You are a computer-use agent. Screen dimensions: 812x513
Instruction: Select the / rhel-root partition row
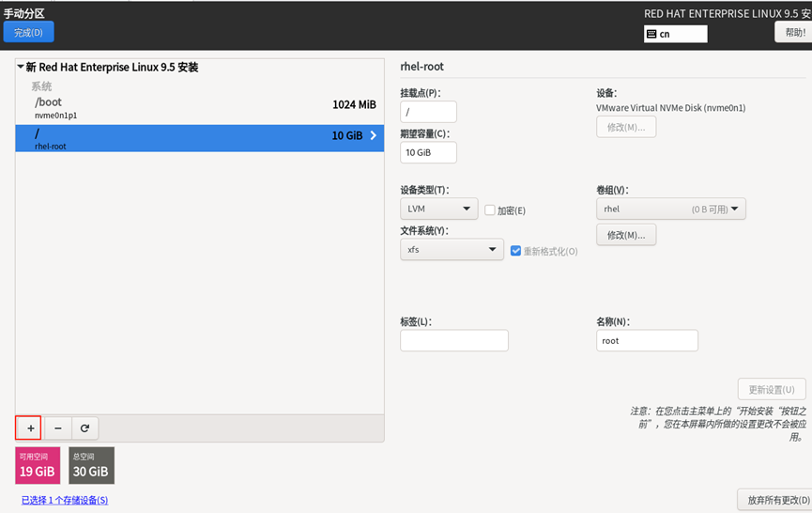tap(199, 138)
